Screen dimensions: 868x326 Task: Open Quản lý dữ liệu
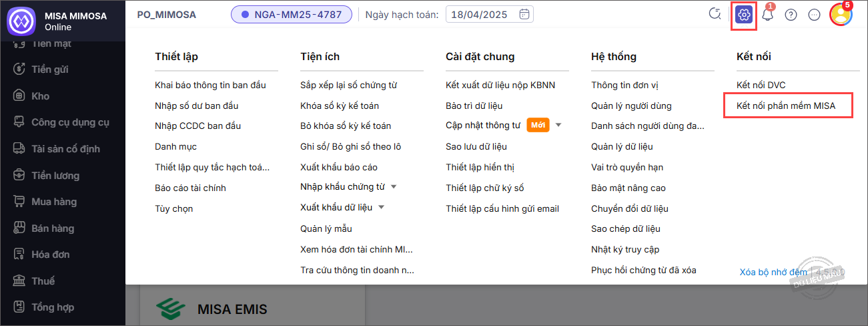(x=622, y=146)
